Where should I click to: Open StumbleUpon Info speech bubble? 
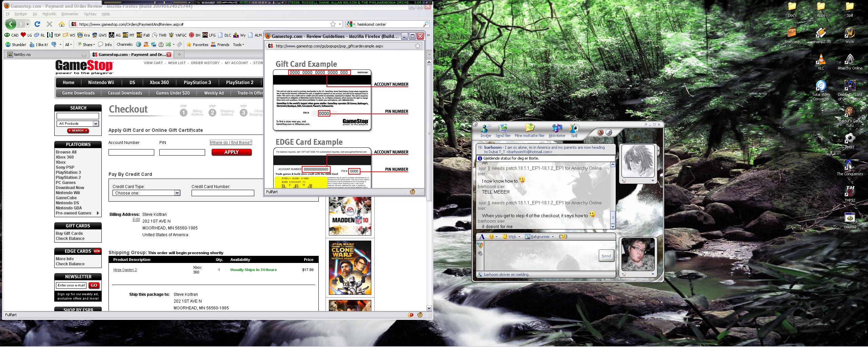coord(105,44)
